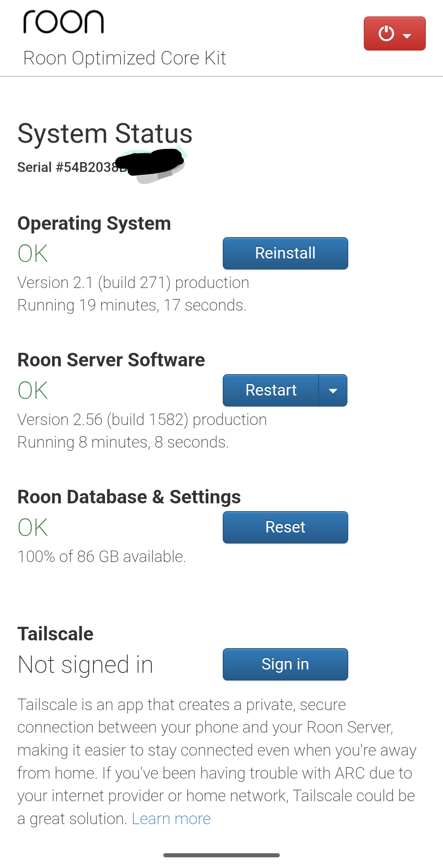Image resolution: width=443 pixels, height=868 pixels.
Task: Click the Version 2.56 build 1582 text
Action: point(142,420)
